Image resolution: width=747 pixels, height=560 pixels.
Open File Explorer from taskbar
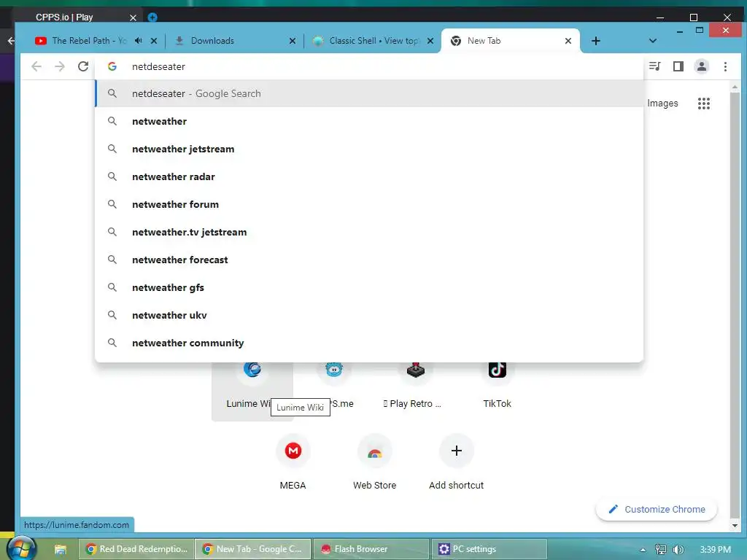(60, 549)
